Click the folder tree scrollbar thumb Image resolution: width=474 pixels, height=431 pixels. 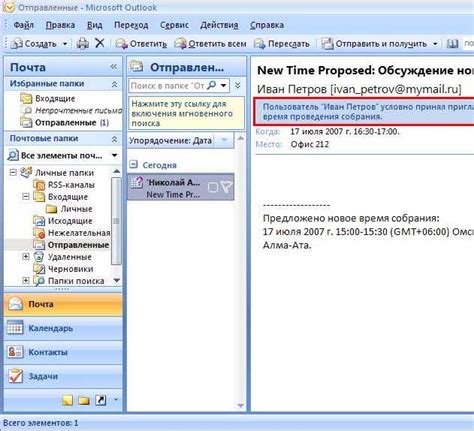(x=116, y=221)
